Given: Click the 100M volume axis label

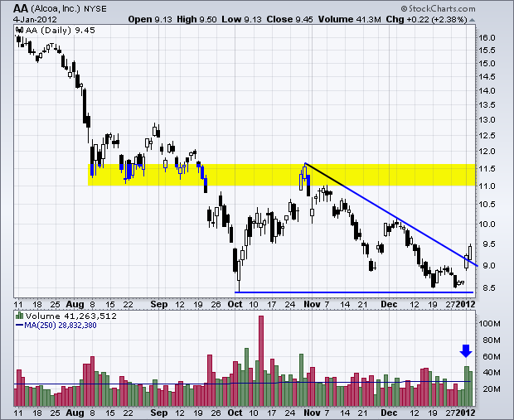Looking at the screenshot, I should [489, 324].
